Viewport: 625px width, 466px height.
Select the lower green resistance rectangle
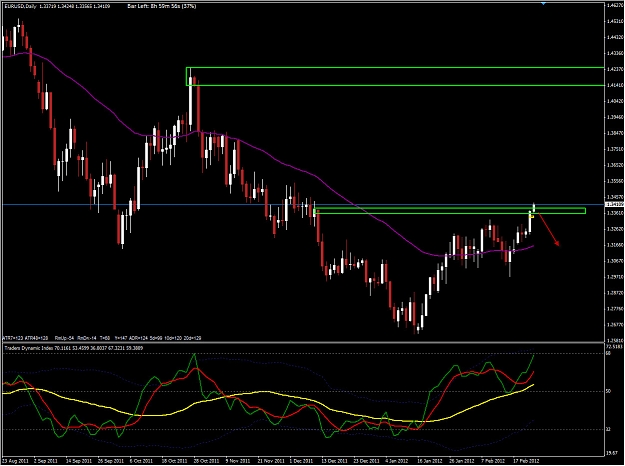[450, 211]
